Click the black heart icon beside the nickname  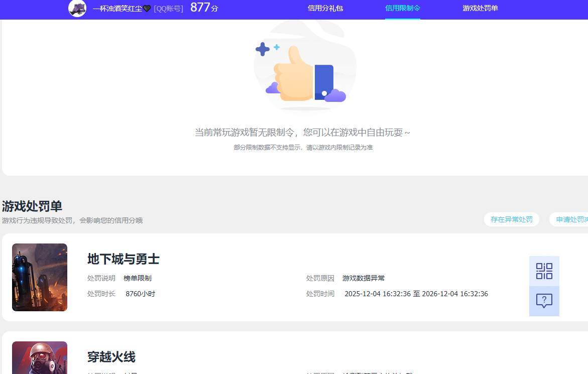tap(147, 9)
